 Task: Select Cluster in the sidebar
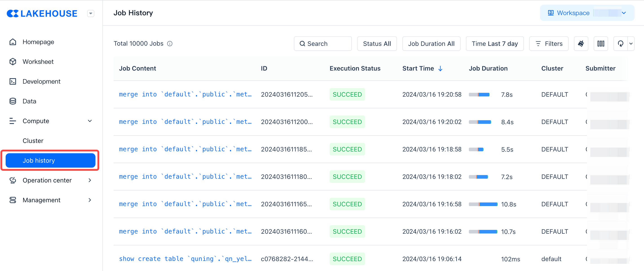[33, 141]
